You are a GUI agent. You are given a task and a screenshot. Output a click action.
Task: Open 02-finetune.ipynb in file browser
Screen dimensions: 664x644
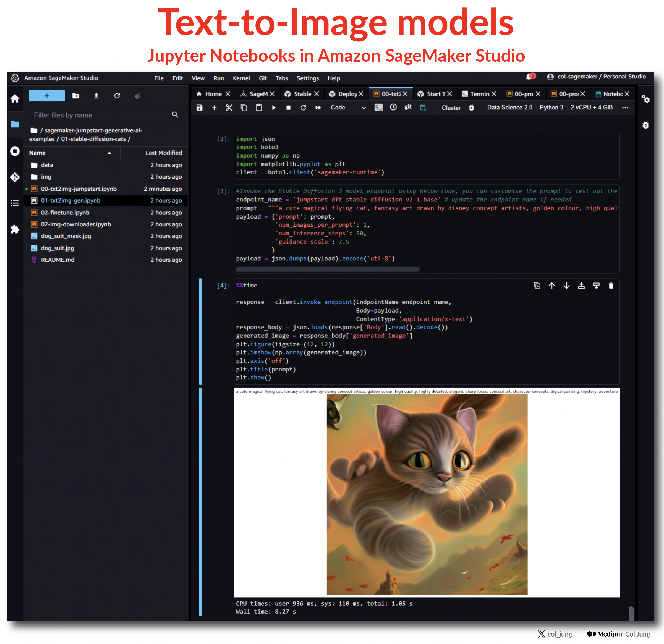click(65, 212)
